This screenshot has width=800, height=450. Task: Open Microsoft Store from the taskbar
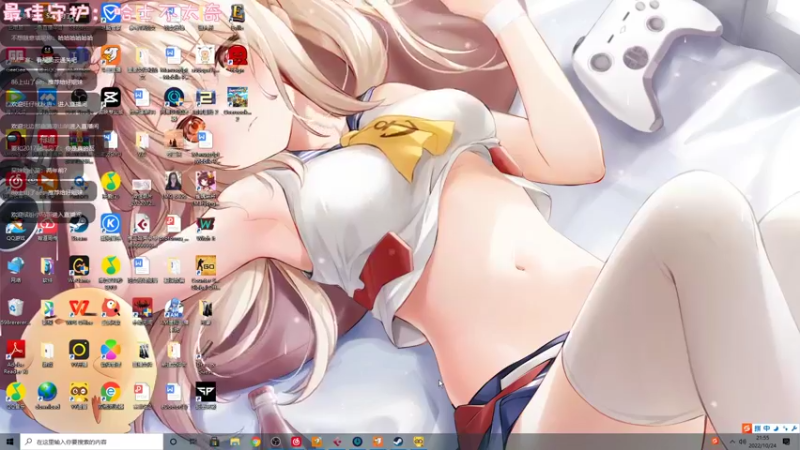[214, 441]
